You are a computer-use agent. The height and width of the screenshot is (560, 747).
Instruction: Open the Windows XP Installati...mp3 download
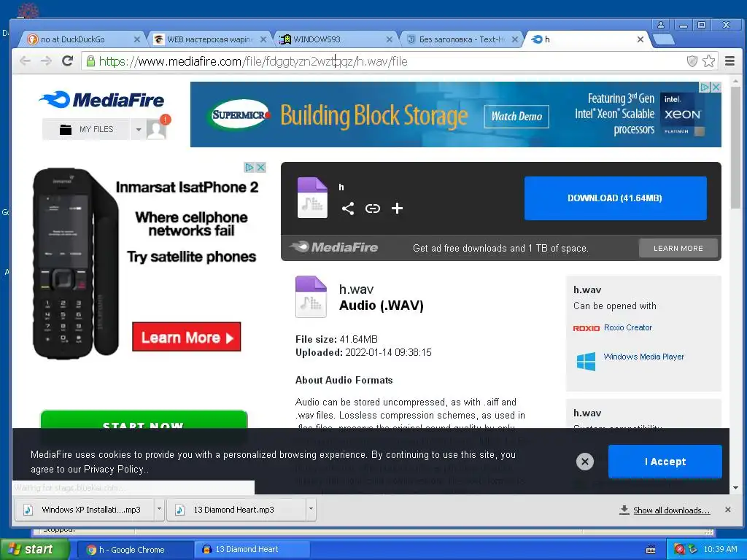[85, 510]
